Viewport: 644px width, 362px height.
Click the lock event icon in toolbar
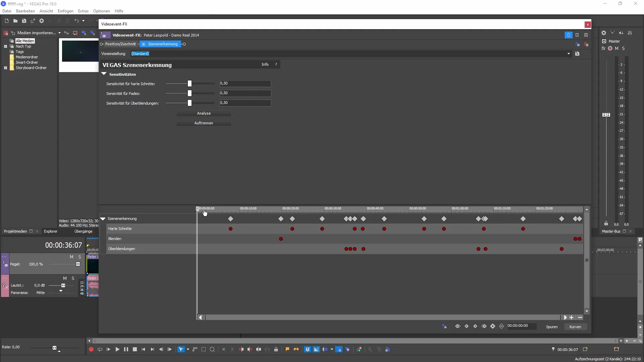(x=276, y=349)
